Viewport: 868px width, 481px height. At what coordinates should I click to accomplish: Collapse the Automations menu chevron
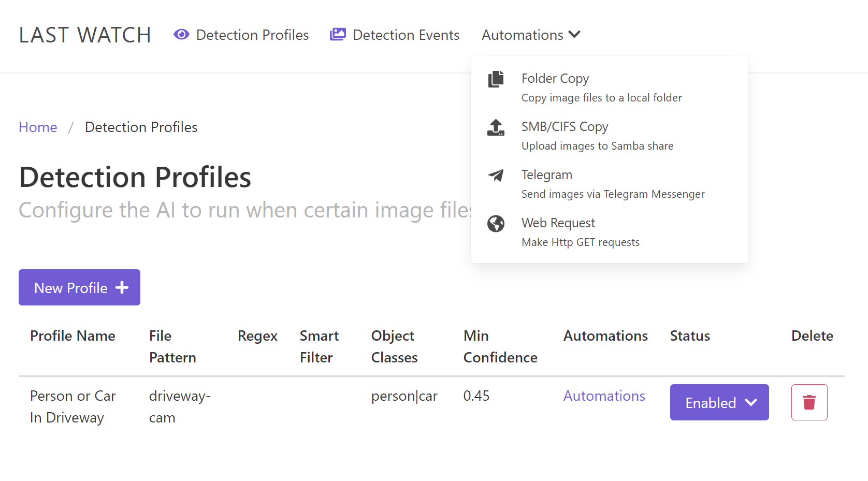pos(574,35)
